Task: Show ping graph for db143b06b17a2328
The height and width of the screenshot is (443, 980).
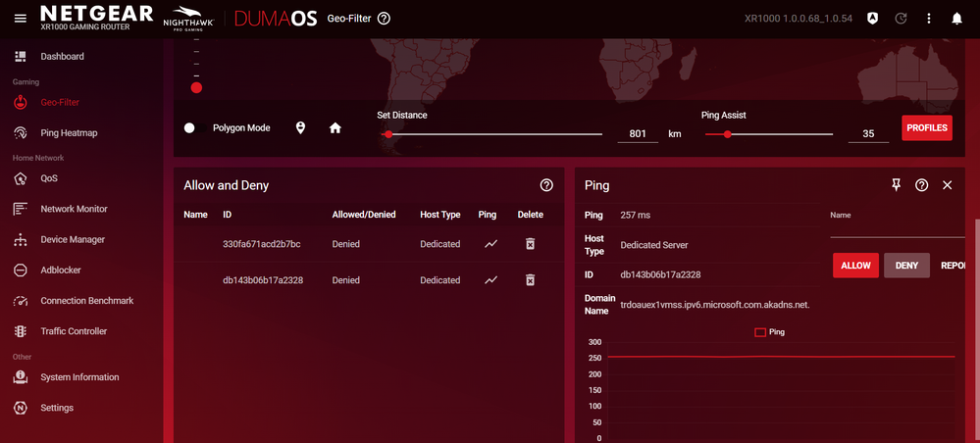Action: point(491,280)
